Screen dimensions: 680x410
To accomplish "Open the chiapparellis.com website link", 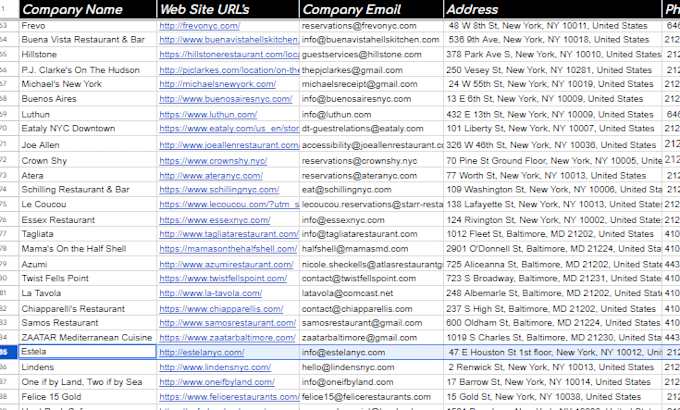I will coord(221,309).
